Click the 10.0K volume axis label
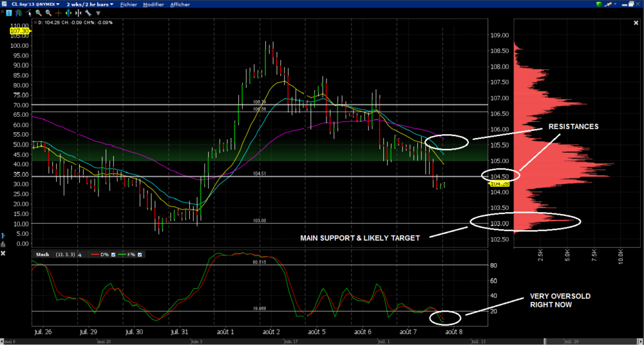Viewport: 644px width, 345px height. (x=621, y=256)
